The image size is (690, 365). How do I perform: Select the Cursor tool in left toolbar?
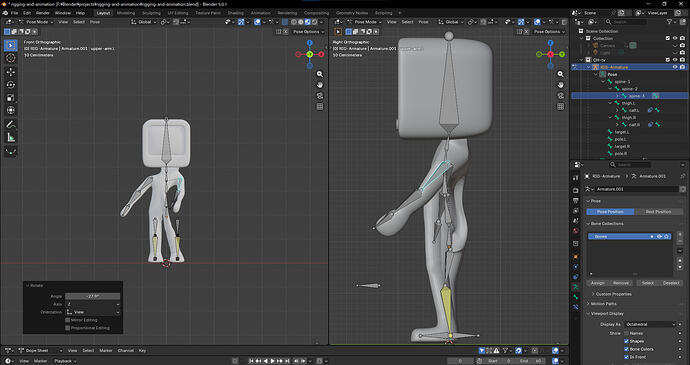pyautogui.click(x=11, y=58)
